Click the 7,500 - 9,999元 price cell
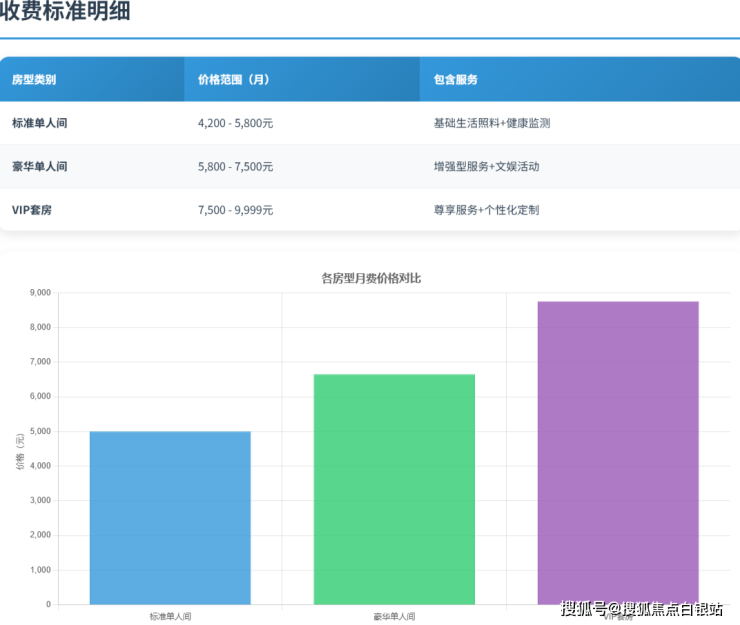 click(x=235, y=210)
